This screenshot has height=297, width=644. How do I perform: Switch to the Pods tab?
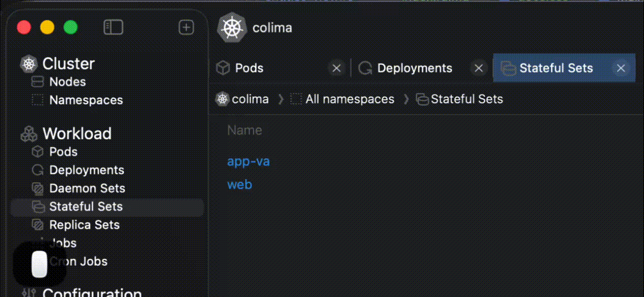(249, 68)
